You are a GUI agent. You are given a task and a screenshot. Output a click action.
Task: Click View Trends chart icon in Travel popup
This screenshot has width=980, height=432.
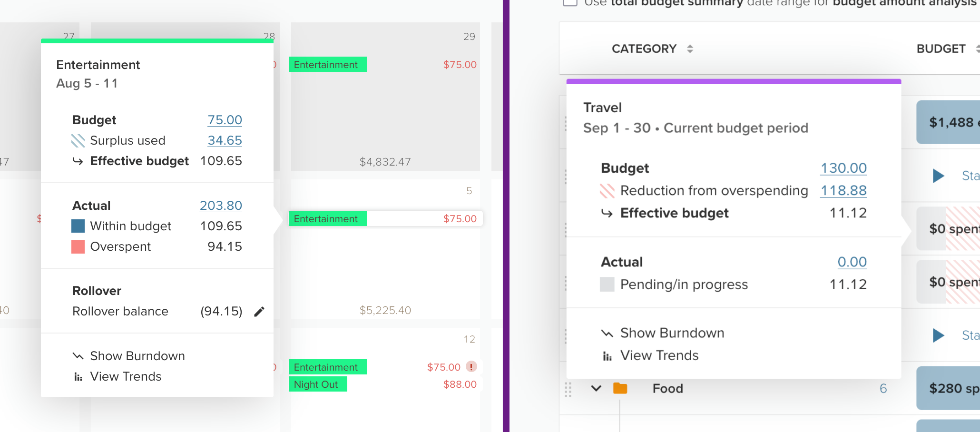[608, 356]
